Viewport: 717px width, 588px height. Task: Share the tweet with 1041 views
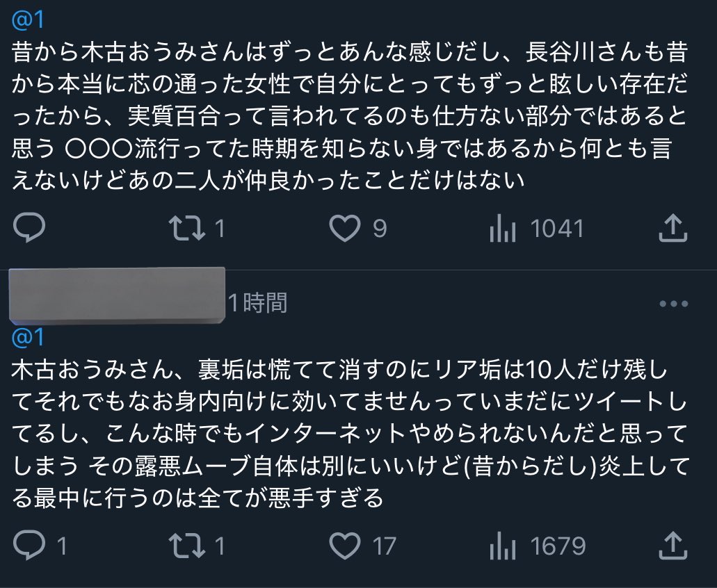tap(672, 229)
